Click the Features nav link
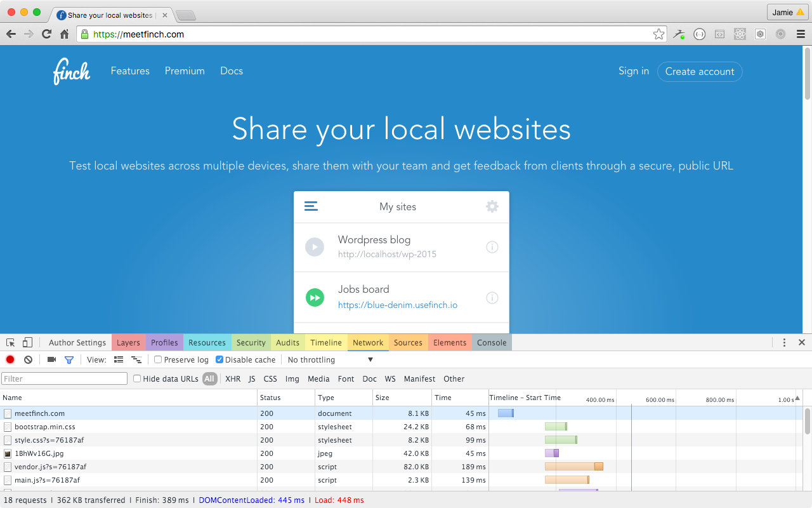The height and width of the screenshot is (508, 812). 130,71
